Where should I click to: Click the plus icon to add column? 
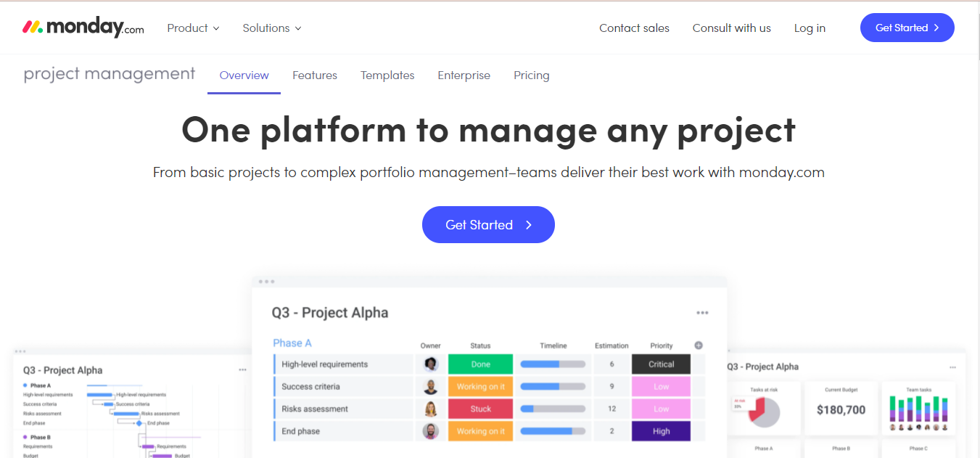699,345
